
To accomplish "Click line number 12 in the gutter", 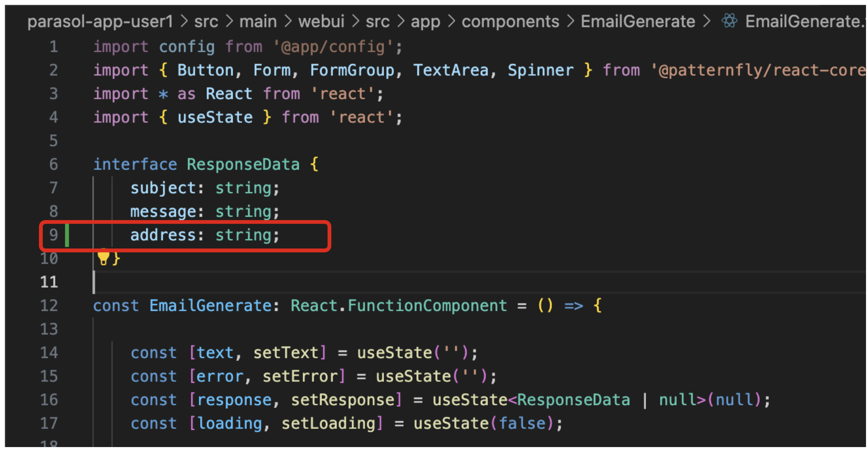I will pyautogui.click(x=49, y=306).
